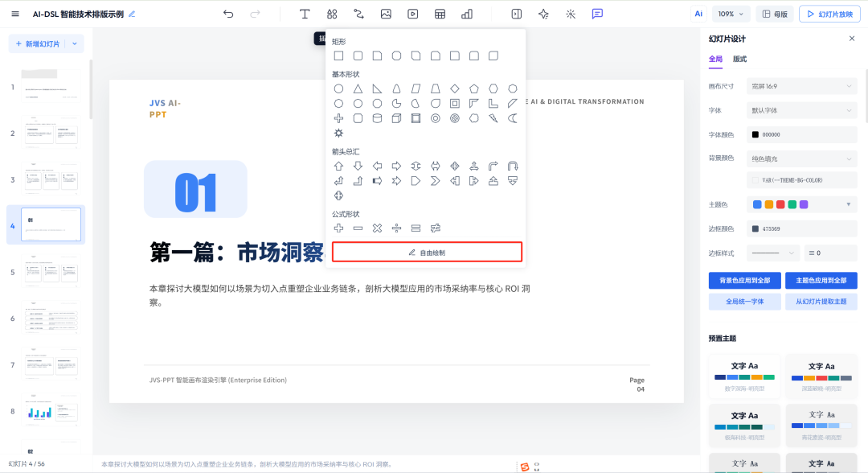
Task: Close the 幻灯片设计 panel
Action: [x=852, y=39]
